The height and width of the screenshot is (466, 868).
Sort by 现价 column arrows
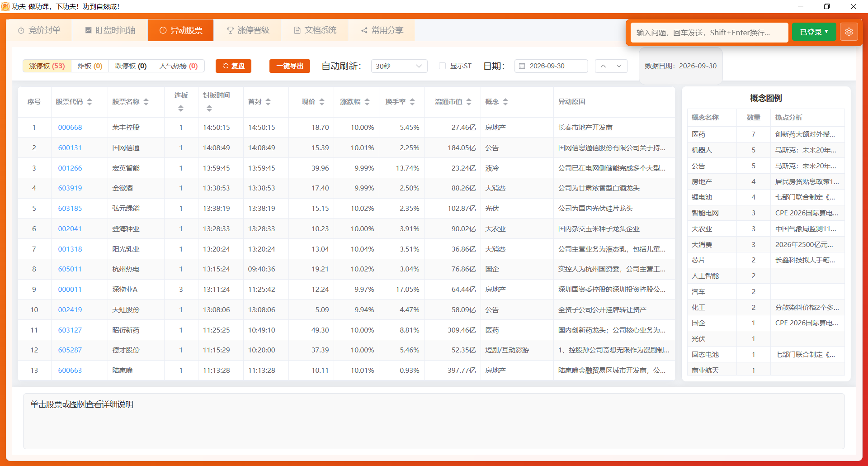(322, 102)
